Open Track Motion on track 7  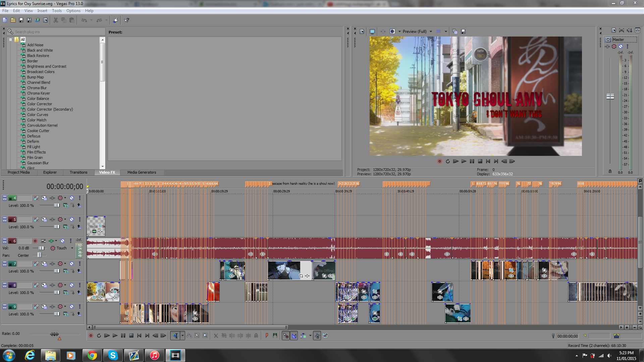click(44, 264)
